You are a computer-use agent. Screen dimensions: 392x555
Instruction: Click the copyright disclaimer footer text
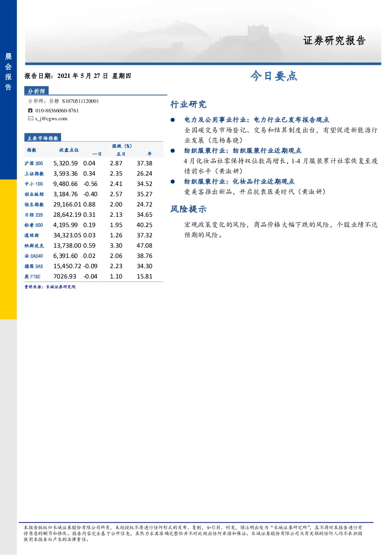[193, 533]
